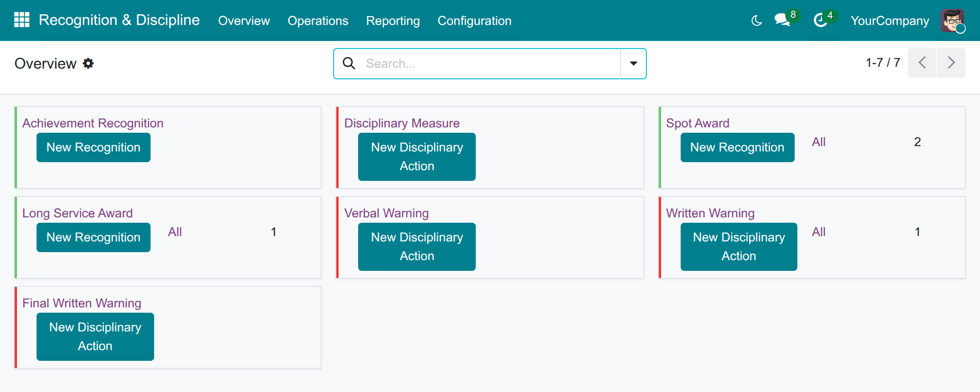The height and width of the screenshot is (392, 980).
Task: Open the Reporting menu
Action: (x=393, y=20)
